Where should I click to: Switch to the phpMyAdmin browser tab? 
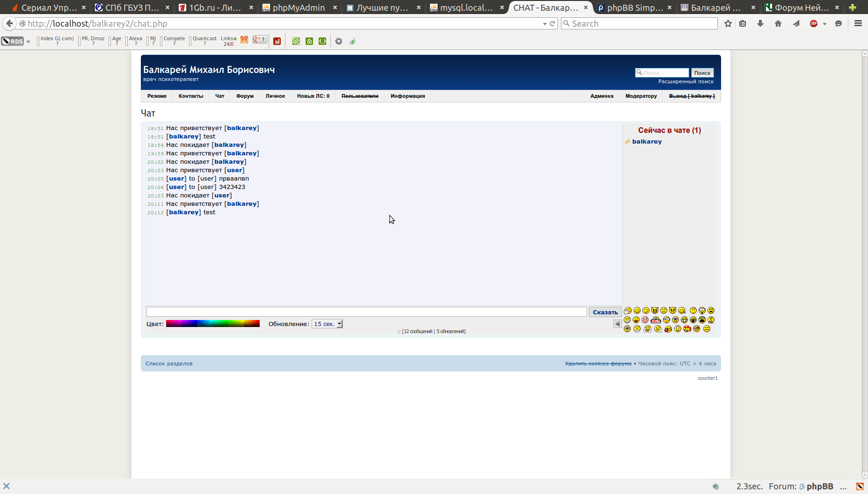tap(298, 7)
